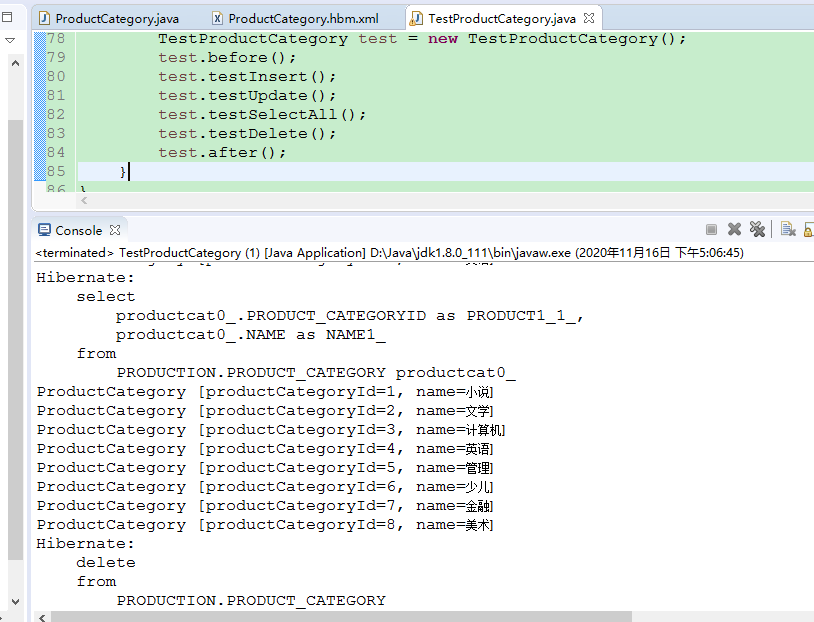Click editor horizontal scroll left arrow
The width and height of the screenshot is (814, 622).
click(x=84, y=200)
